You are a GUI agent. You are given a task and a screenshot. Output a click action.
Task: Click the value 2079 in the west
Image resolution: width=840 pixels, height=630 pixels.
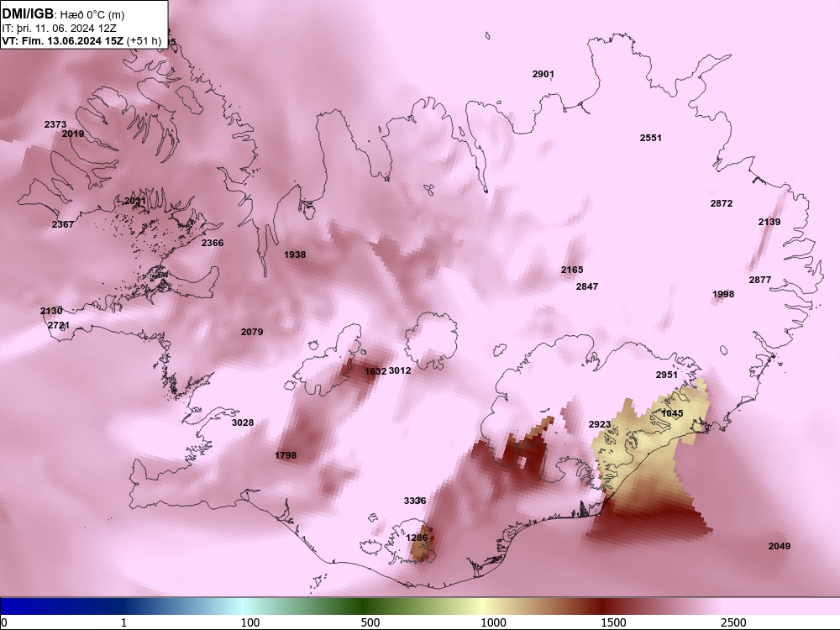point(252,332)
